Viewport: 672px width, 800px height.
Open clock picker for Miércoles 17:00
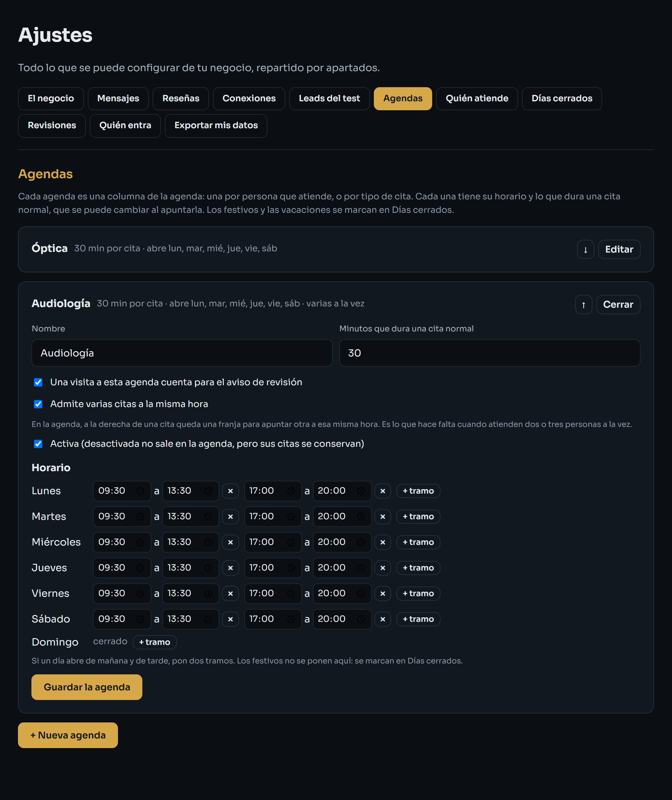[291, 542]
